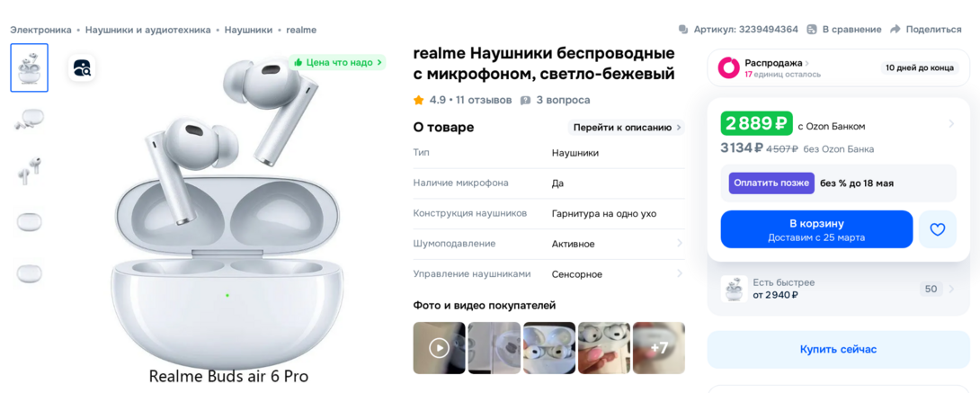Select the second product thumbnail in sidebar
Image resolution: width=980 pixels, height=393 pixels.
30,119
